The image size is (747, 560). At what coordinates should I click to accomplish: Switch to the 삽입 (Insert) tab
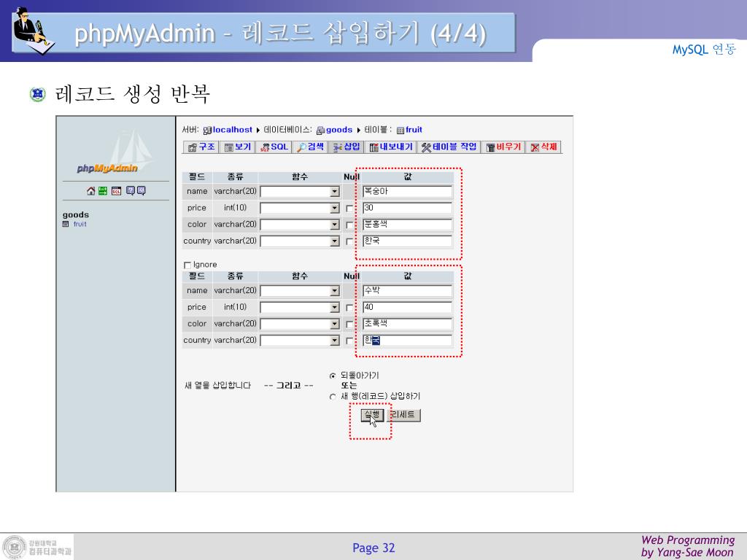click(347, 147)
